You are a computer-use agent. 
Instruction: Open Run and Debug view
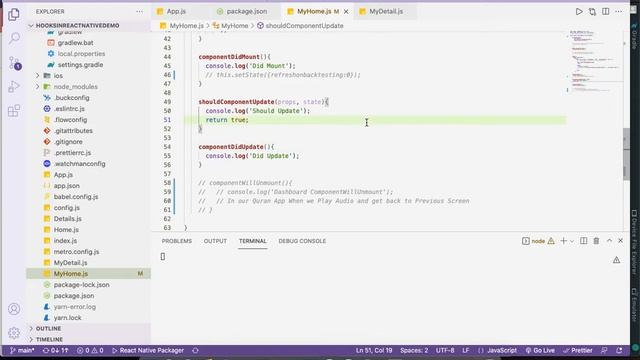pyautogui.click(x=14, y=87)
